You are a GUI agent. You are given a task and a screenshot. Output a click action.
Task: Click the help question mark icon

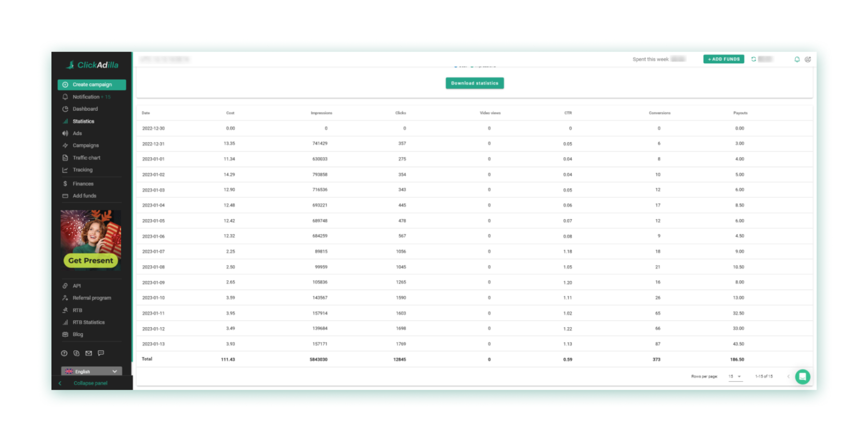pyautogui.click(x=64, y=353)
